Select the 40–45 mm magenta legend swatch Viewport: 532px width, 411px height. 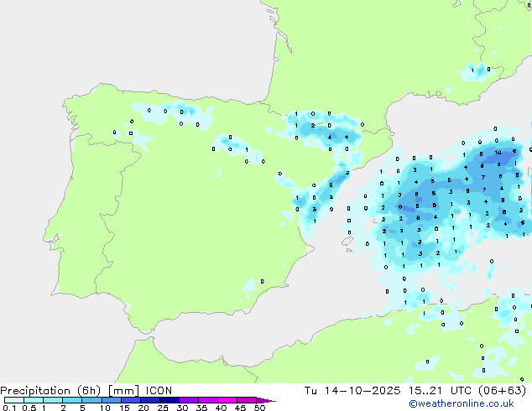pos(227,400)
